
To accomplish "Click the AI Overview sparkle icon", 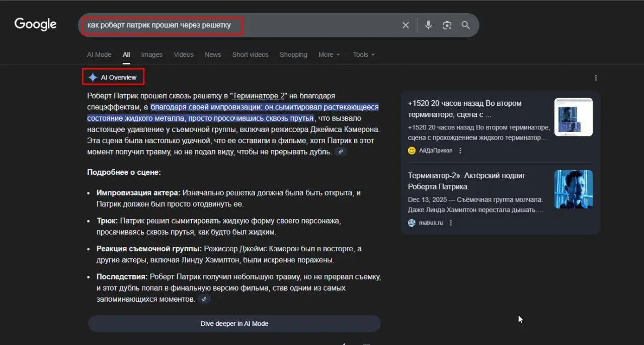I will [93, 77].
